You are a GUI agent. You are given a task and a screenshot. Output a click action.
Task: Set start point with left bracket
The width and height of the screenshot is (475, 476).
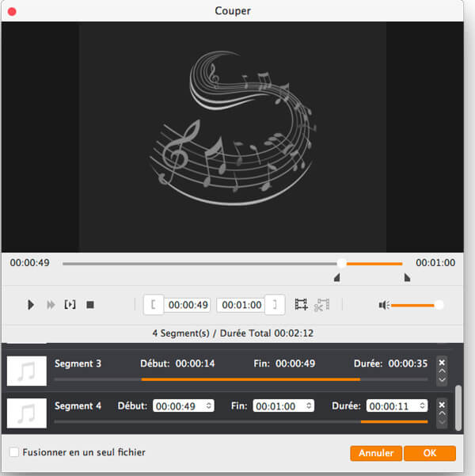click(x=154, y=305)
